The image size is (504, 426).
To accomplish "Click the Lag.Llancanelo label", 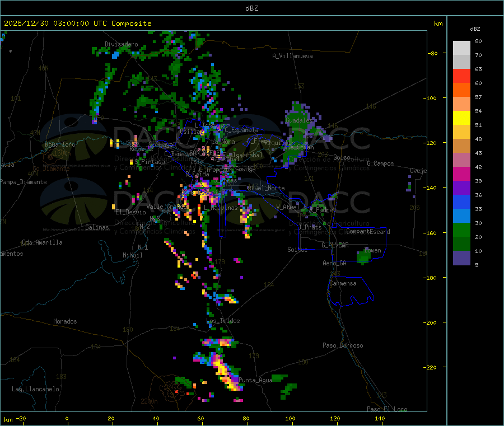I will click(x=36, y=389).
